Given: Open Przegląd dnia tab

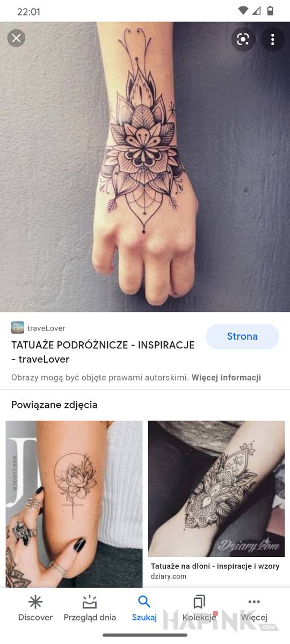Looking at the screenshot, I should tap(90, 609).
